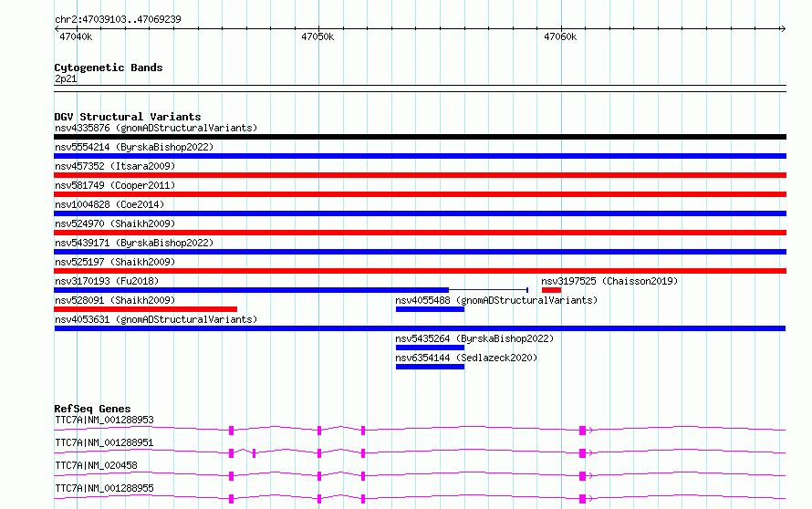Click the RefSeq Genes track title
The image size is (812, 509).
(92, 409)
